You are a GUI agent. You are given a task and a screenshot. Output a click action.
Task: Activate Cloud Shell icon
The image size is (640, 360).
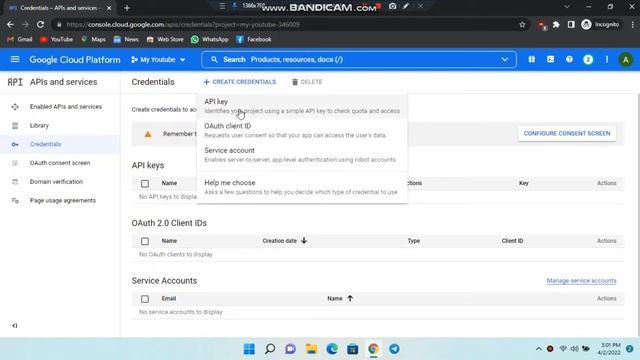click(550, 60)
